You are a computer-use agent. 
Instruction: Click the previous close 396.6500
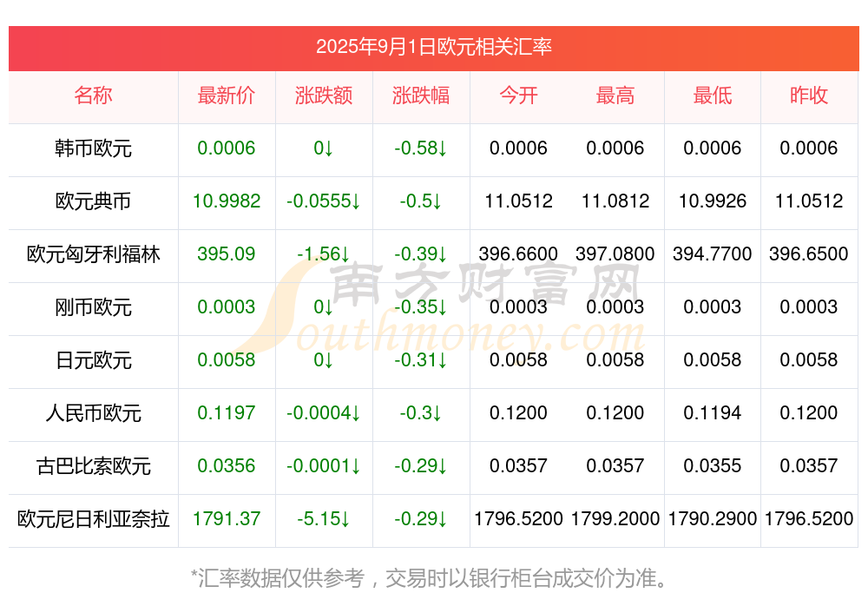point(809,254)
